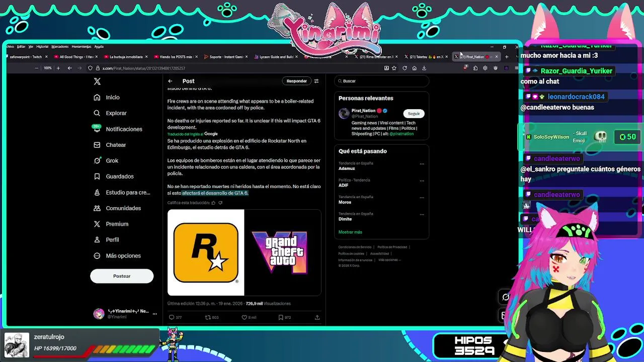Open the Ayuda browser menu
644x362 pixels.
tap(99, 46)
